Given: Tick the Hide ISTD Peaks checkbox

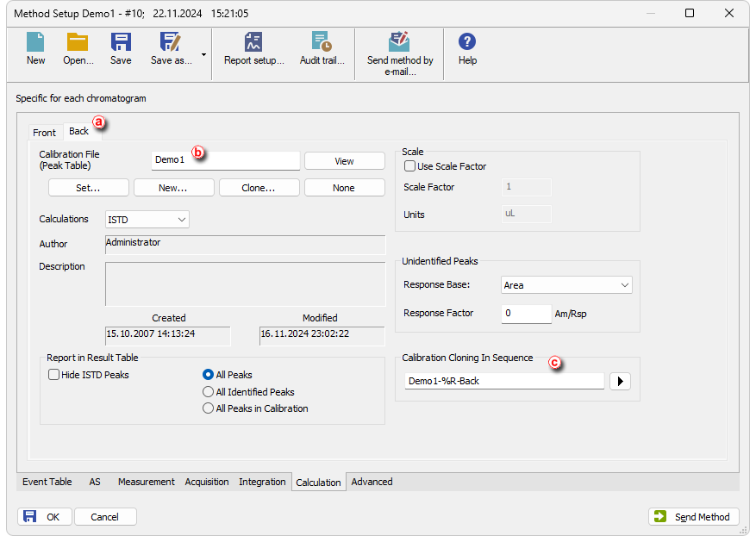Looking at the screenshot, I should 54,375.
